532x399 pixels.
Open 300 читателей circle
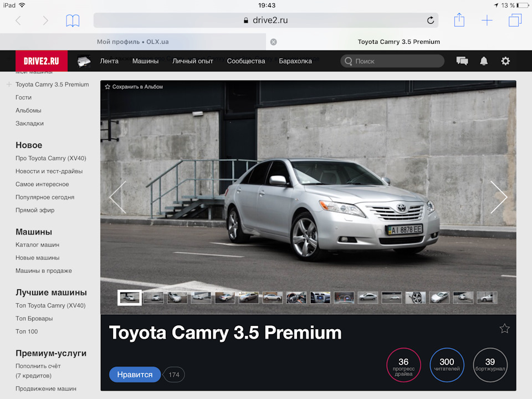click(447, 365)
